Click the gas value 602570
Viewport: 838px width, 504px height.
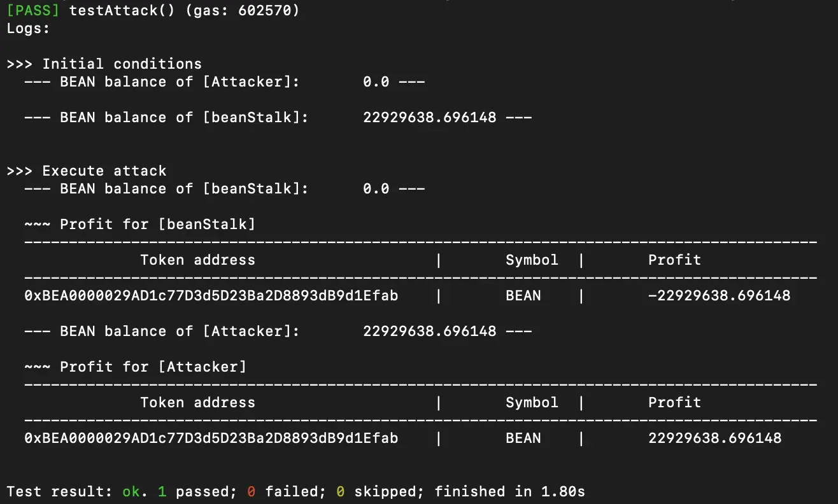264,11
